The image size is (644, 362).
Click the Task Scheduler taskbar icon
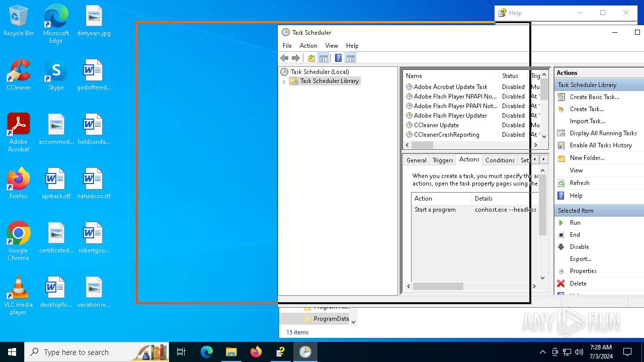305,352
